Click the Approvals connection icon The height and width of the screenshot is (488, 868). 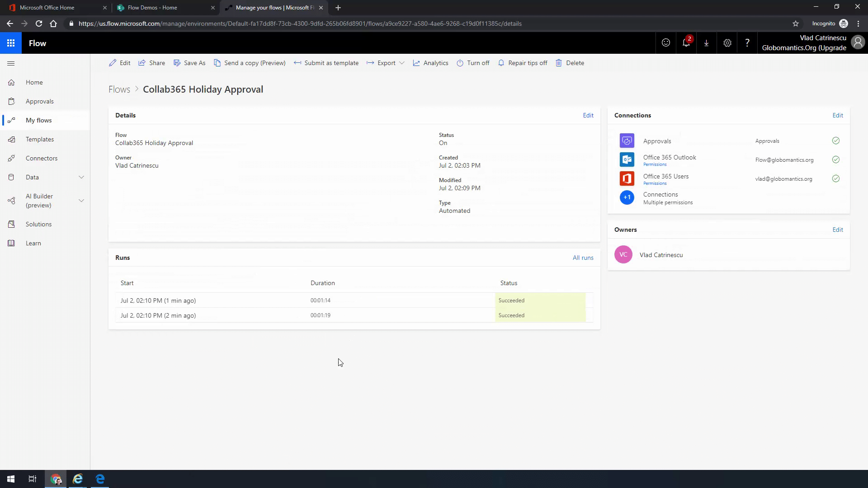point(627,141)
